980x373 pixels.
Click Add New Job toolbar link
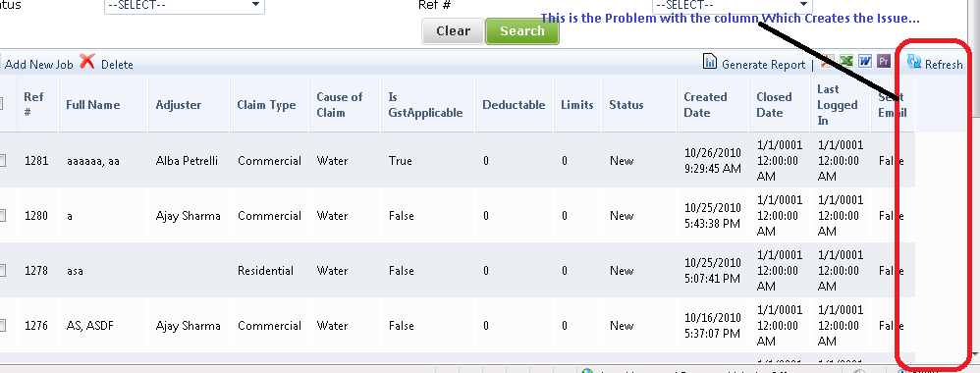click(38, 65)
